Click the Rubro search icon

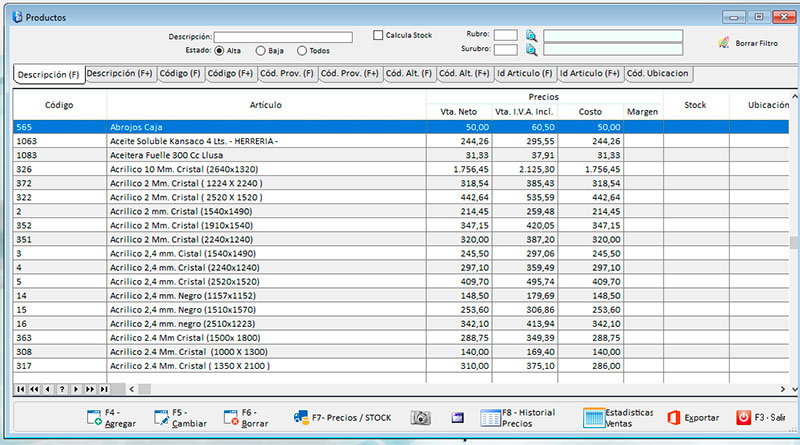pos(531,35)
